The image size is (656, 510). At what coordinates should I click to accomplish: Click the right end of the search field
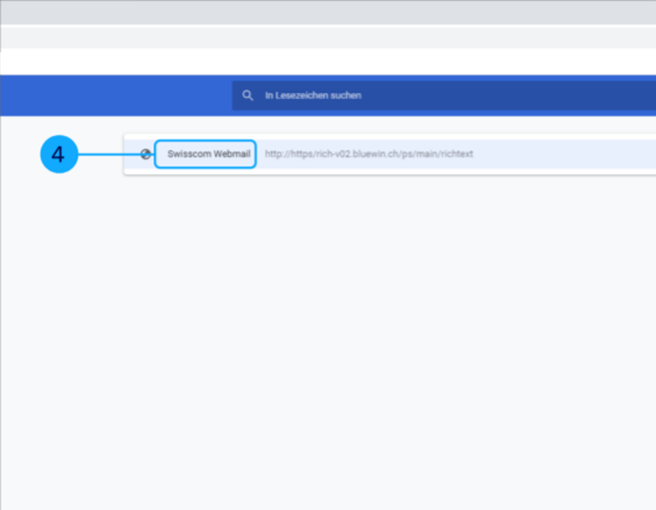pos(630,96)
